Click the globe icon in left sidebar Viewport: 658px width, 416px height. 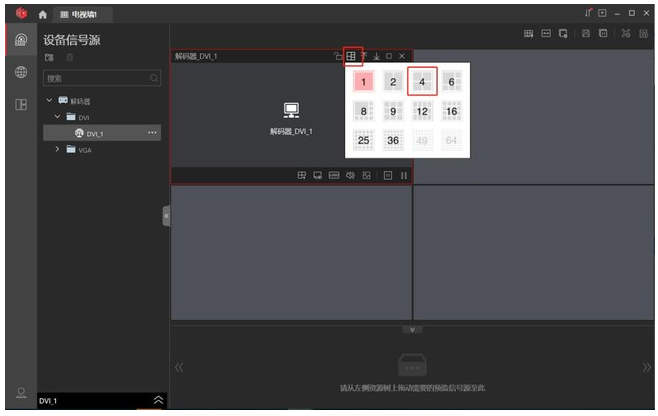20,73
